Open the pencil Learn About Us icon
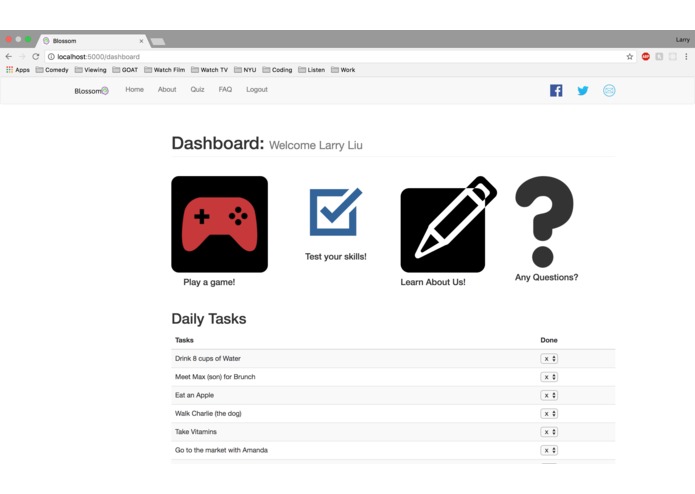This screenshot has height=494, width=695. click(x=448, y=224)
